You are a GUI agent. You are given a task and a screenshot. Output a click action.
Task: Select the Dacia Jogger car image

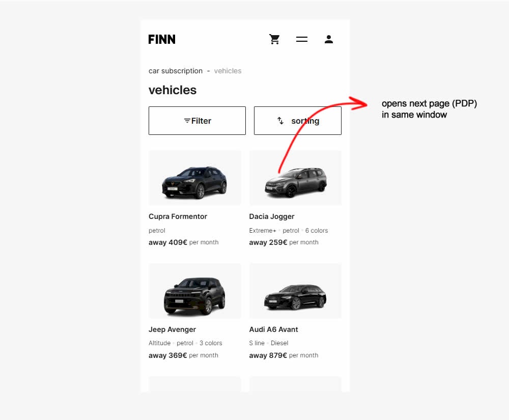(295, 181)
